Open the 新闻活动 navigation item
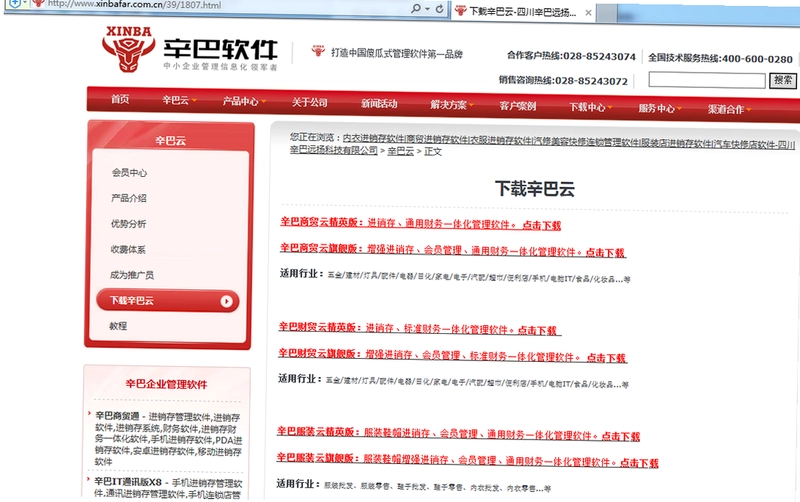Viewport: 800px width, 502px height. (x=379, y=104)
